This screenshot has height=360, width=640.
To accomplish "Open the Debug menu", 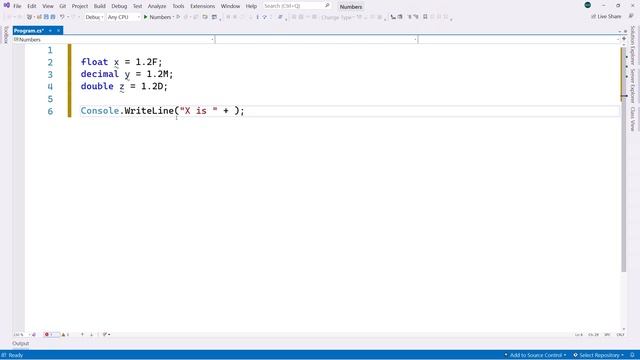I will (119, 6).
